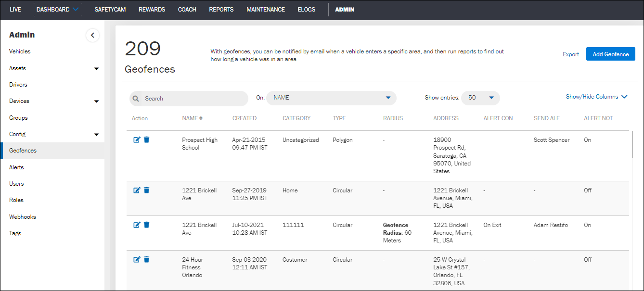Click the 111111 category cell
Viewport: 644px width, 291px height.
[293, 225]
